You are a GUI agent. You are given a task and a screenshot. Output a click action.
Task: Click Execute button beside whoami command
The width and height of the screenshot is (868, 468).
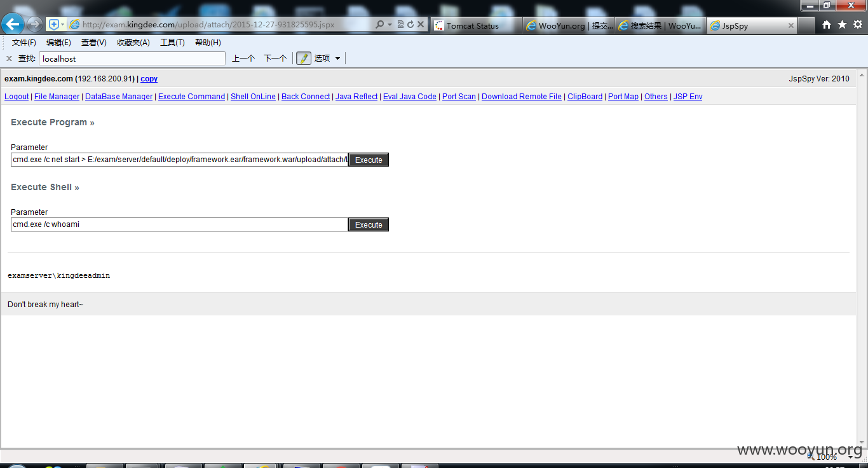[x=369, y=224]
